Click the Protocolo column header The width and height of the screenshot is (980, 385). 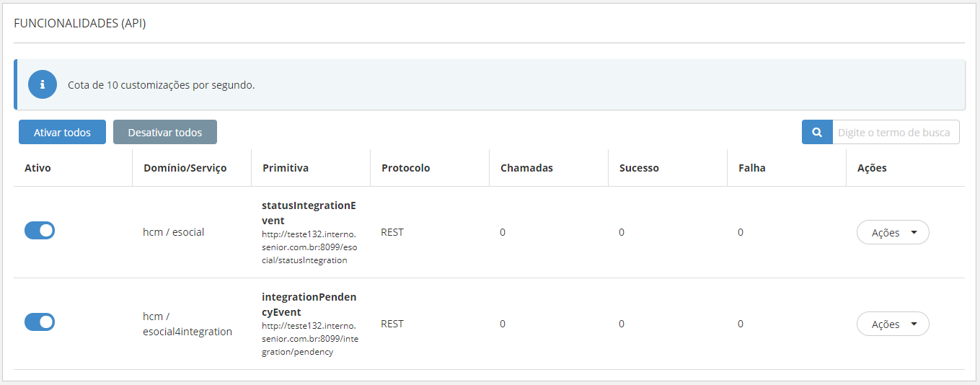pos(405,168)
